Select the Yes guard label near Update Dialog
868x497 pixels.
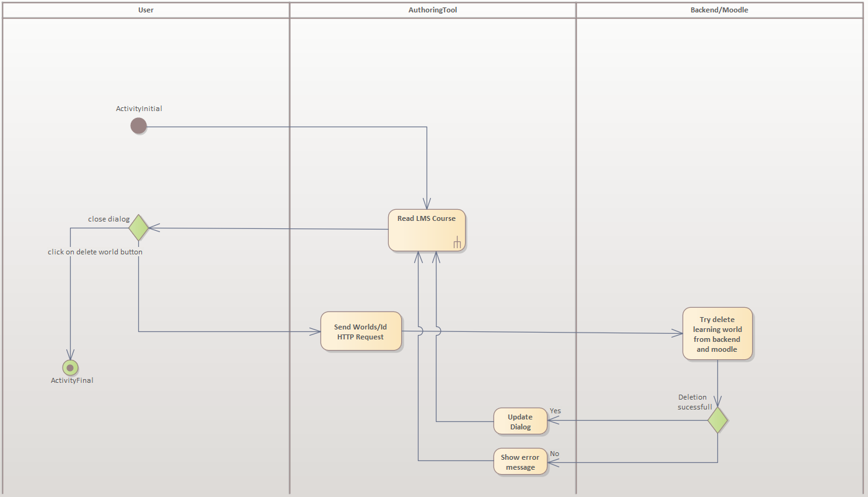click(555, 411)
